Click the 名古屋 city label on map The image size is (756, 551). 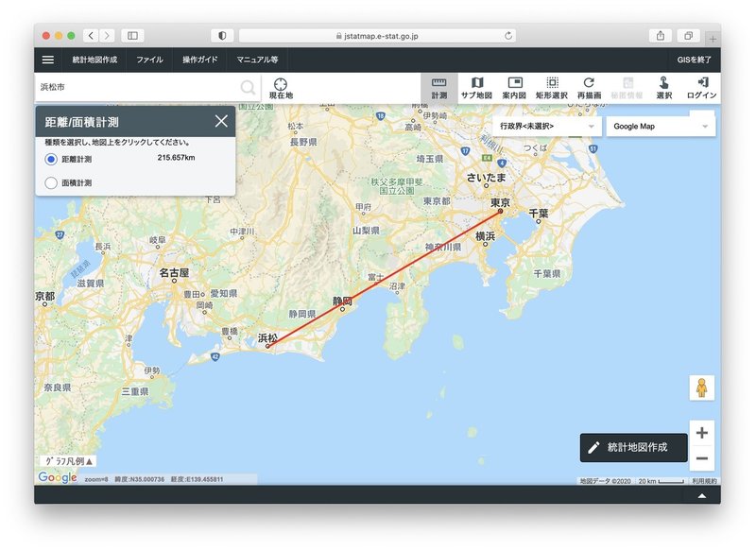[x=174, y=272]
